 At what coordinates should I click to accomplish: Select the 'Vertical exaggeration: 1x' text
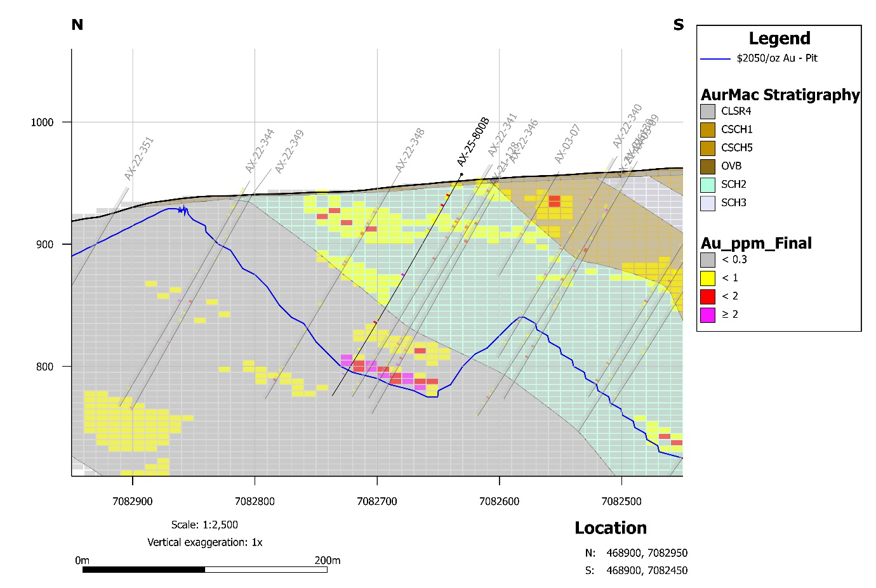tap(204, 543)
